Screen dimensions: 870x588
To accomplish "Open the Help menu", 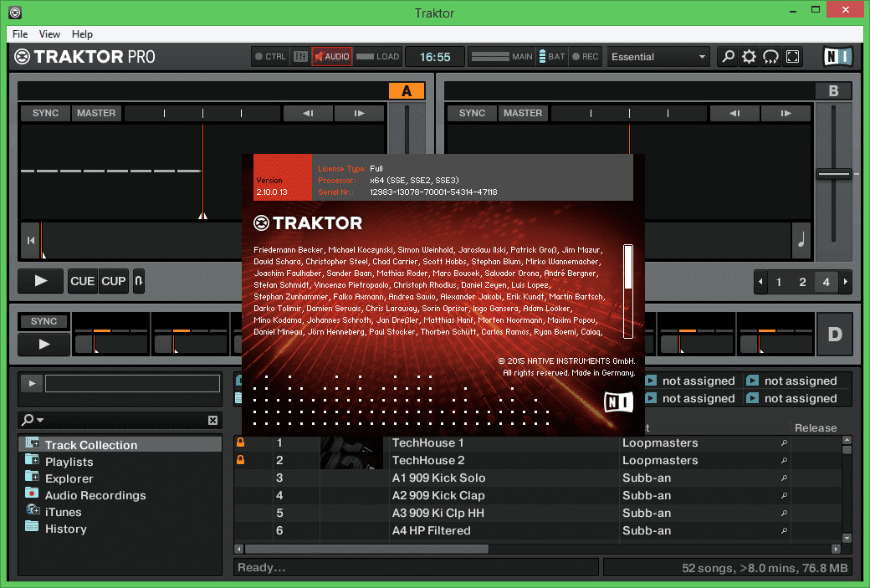I will point(82,33).
